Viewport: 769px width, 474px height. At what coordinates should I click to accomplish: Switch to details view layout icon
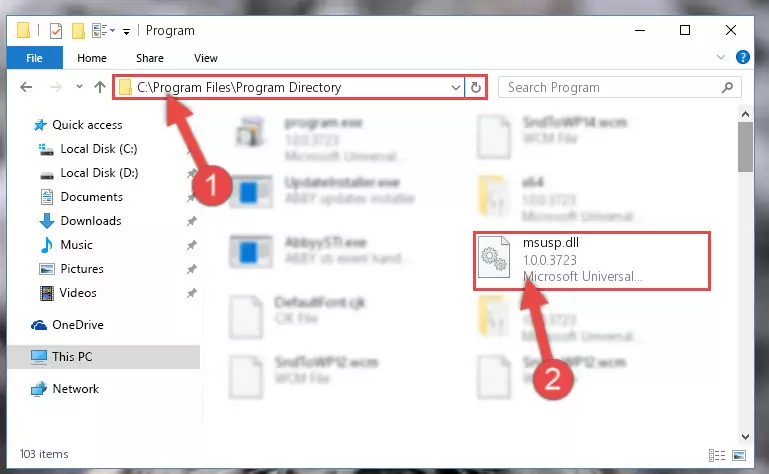717,455
